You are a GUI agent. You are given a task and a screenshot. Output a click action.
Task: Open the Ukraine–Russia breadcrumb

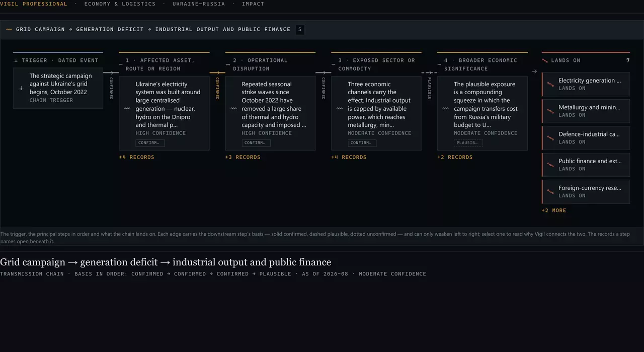point(198,4)
